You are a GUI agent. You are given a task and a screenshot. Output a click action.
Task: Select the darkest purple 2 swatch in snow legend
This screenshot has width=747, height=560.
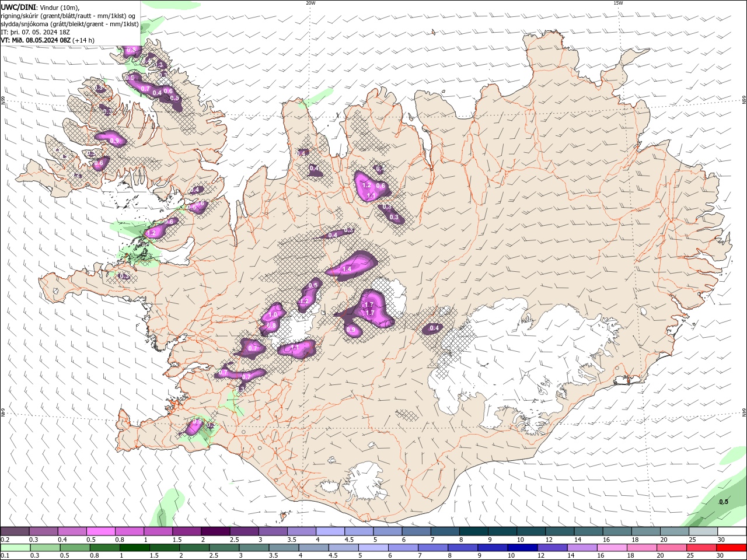tap(215, 531)
